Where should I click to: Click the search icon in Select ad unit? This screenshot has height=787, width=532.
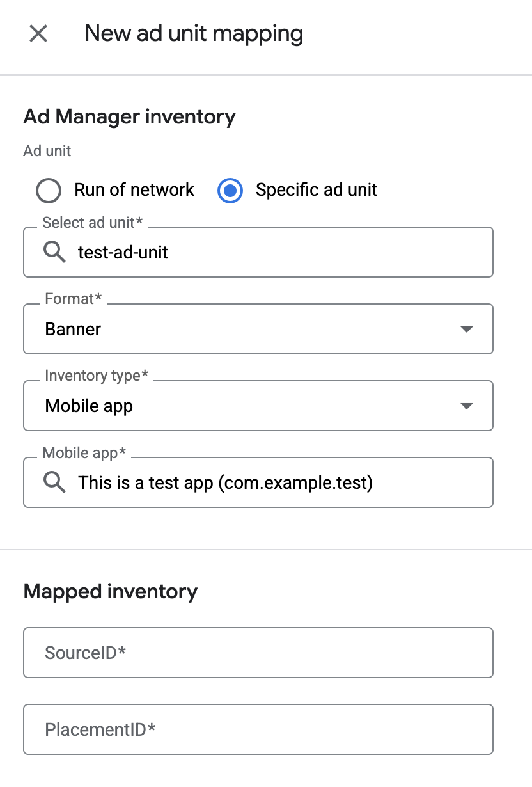(54, 252)
